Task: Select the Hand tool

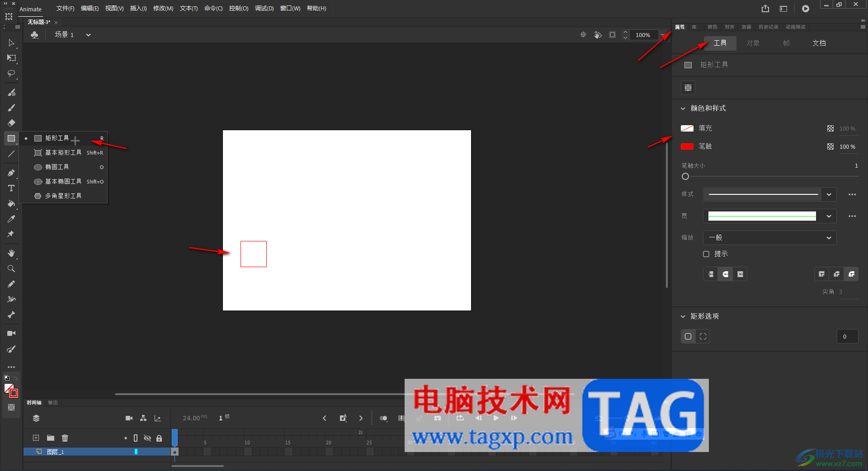Action: (x=11, y=253)
